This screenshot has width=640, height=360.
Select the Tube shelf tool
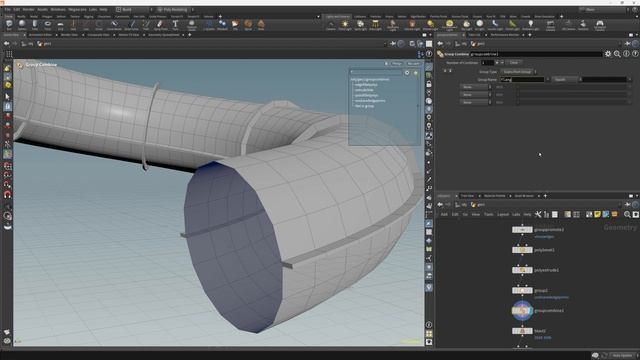coord(35,25)
